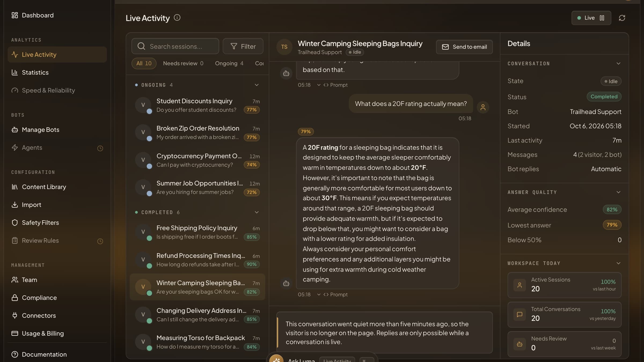644x362 pixels.
Task: Expand the Prompt under 'based on that'
Action: click(x=332, y=85)
